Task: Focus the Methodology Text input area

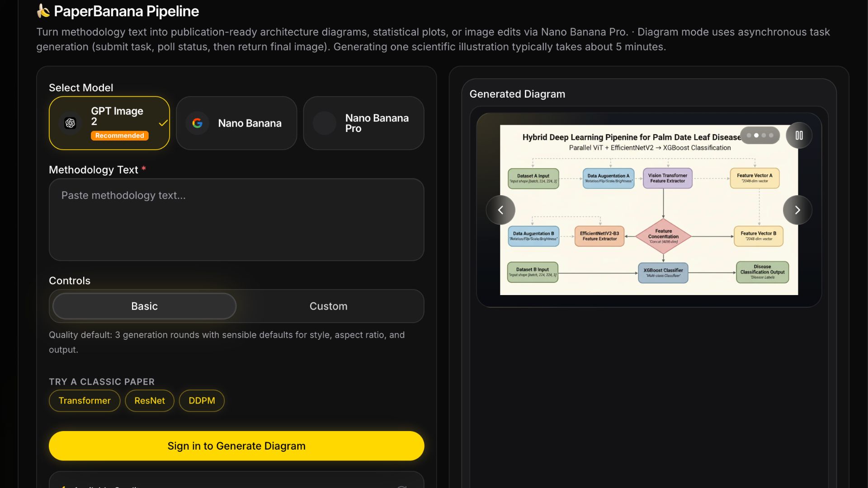Action: (236, 220)
